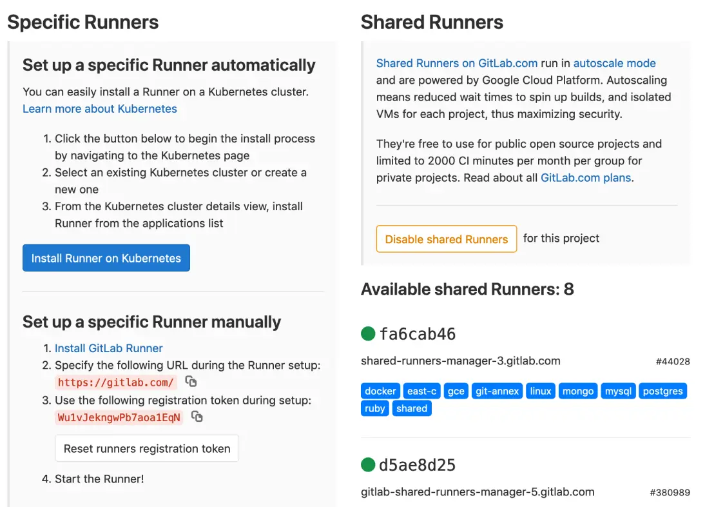
Task: Disable shared Runners for this project
Action: (x=446, y=239)
